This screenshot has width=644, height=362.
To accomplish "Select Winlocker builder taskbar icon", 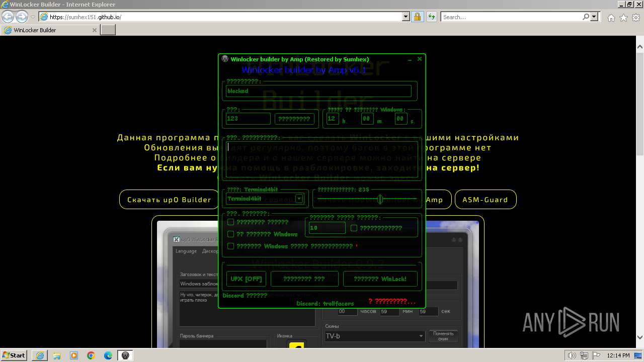I will (x=125, y=355).
